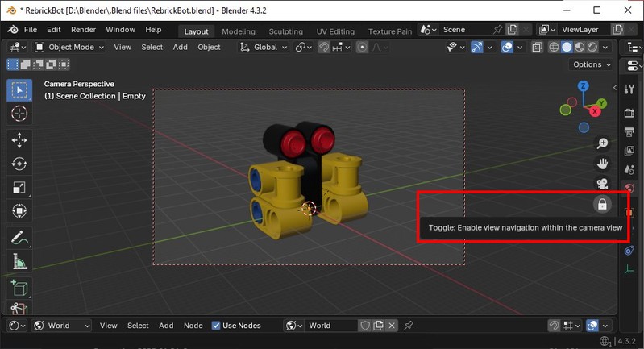The width and height of the screenshot is (644, 349).
Task: Select the Annotate pencil tool
Action: (x=19, y=238)
